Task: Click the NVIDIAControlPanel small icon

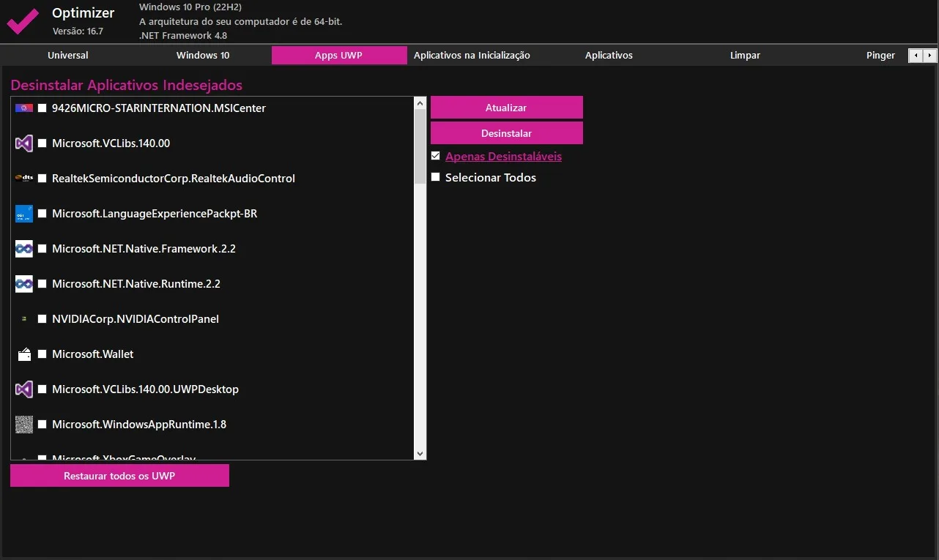Action: coord(24,319)
